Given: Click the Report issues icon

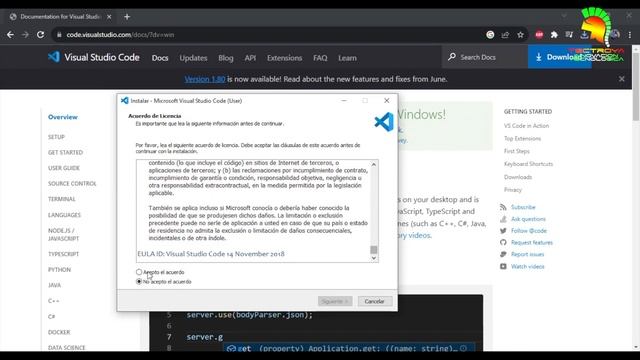Looking at the screenshot, I should [x=503, y=254].
